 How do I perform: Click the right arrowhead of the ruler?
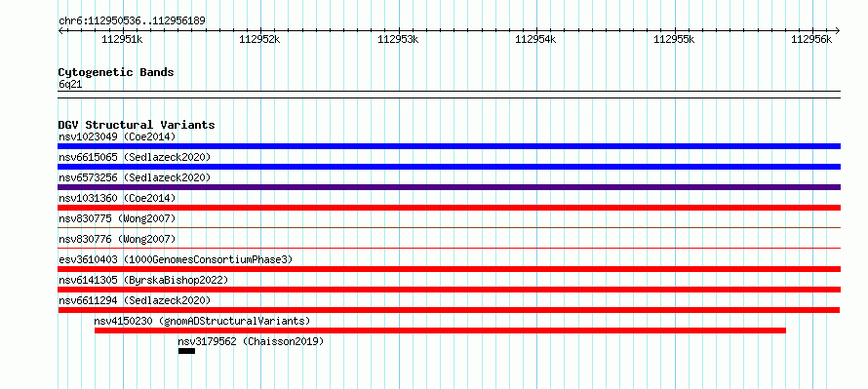838,30
